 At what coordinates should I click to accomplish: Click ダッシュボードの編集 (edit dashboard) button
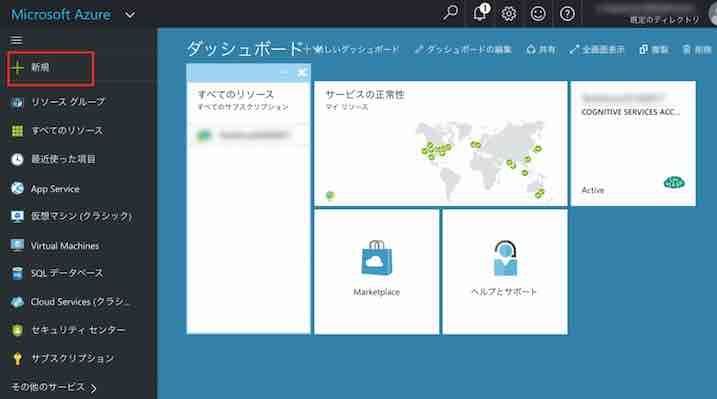(463, 49)
